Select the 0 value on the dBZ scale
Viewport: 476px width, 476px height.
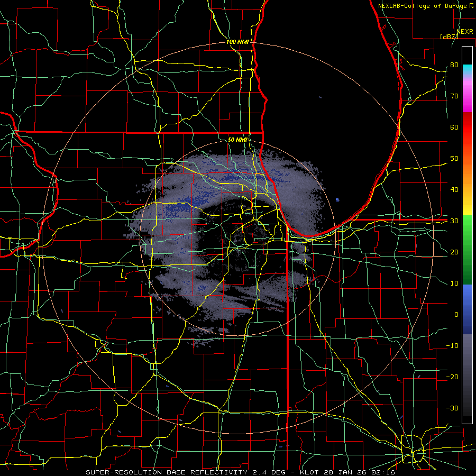456,315
